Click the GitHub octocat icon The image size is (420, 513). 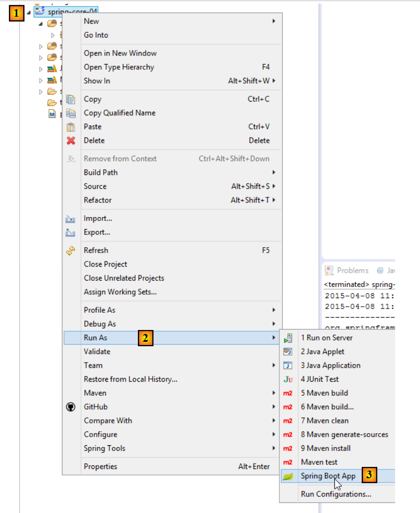(71, 407)
